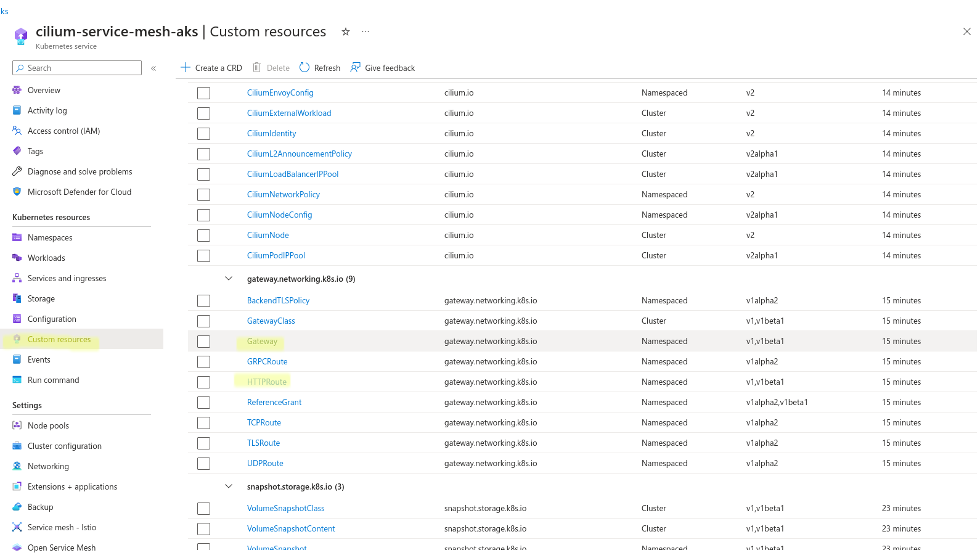Open the Gateway custom resource link
This screenshot has height=558, width=980.
(262, 341)
